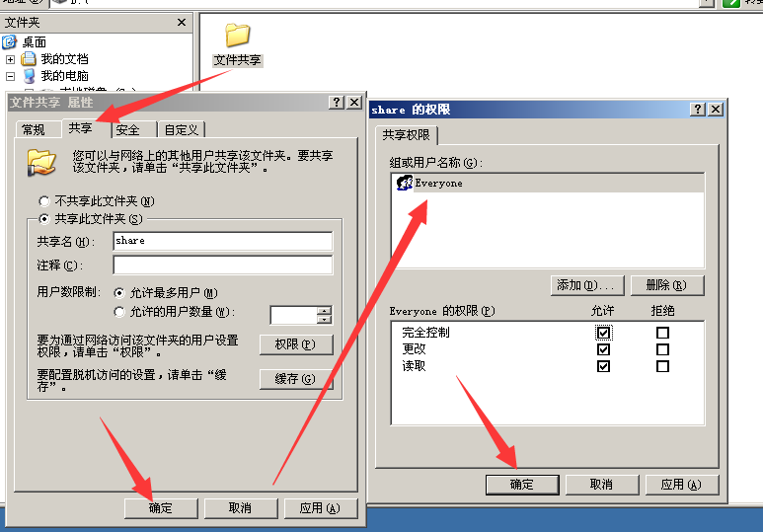
Task: Click the help question mark in 文件共享 属性 dialog
Action: pos(337,103)
